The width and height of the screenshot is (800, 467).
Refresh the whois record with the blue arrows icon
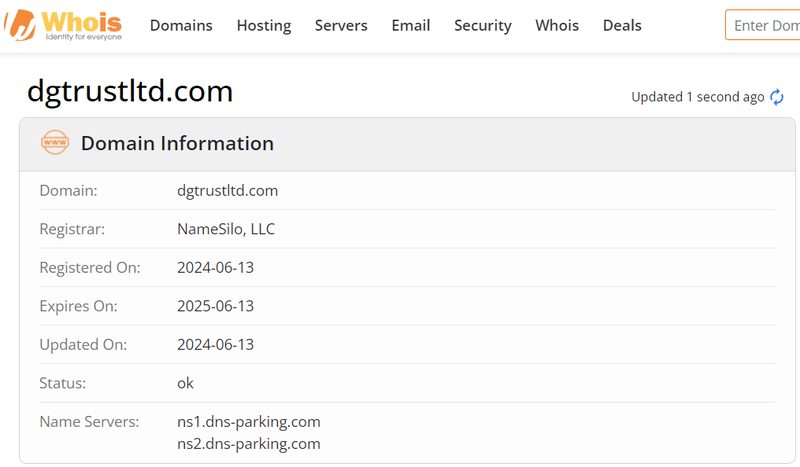coord(777,97)
